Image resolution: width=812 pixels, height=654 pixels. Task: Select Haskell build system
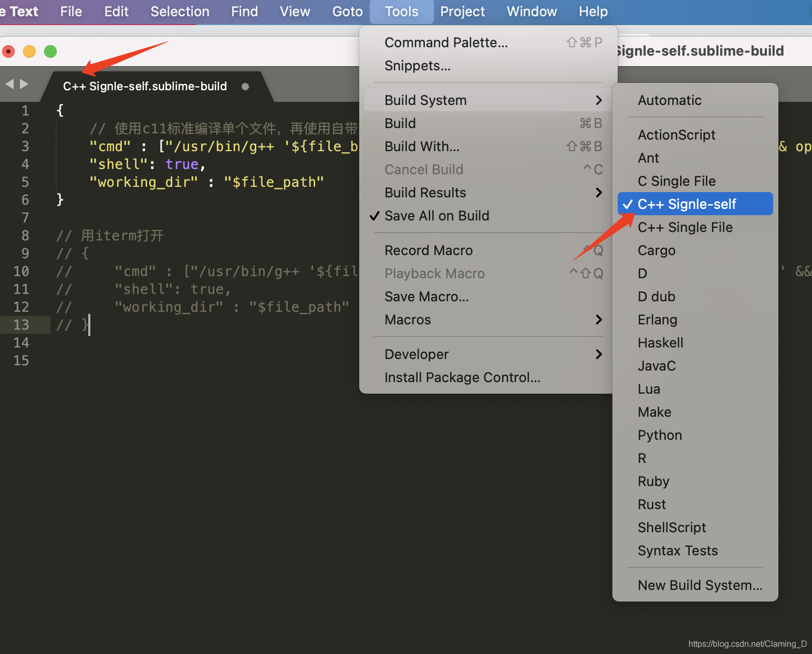coord(695,343)
